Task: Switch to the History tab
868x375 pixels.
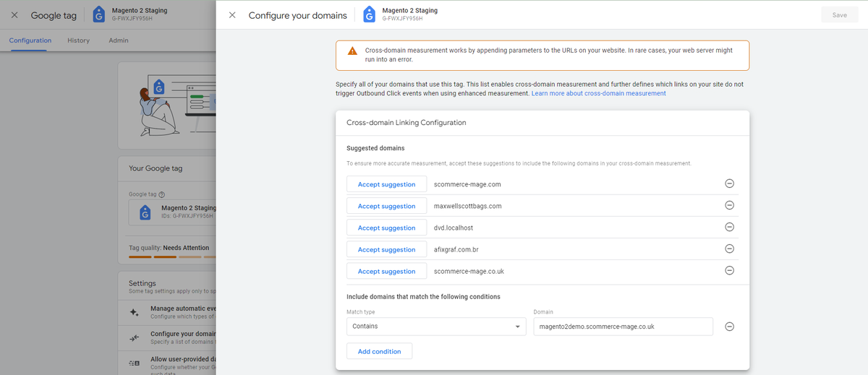Action: pos(78,40)
